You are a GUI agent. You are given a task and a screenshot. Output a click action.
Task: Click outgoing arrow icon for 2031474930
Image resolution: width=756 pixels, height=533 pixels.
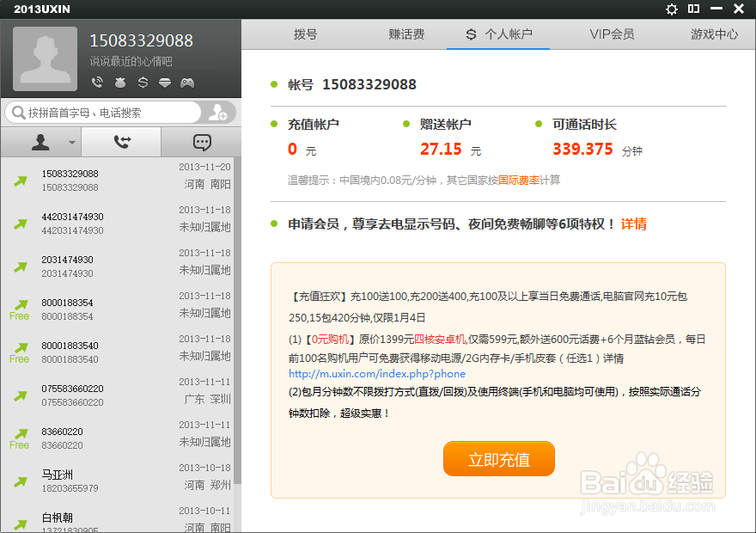pyautogui.click(x=20, y=266)
